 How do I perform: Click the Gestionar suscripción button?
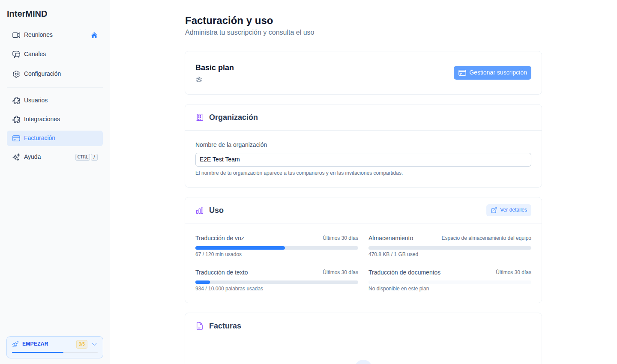tap(492, 73)
